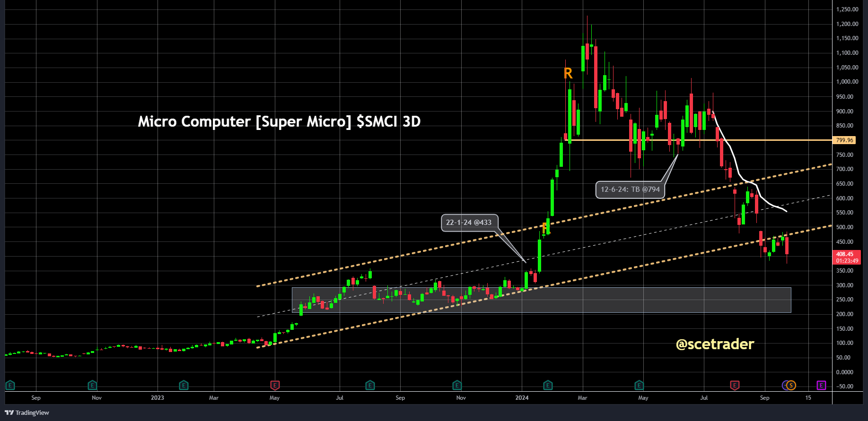This screenshot has height=421, width=868.
Task: Select the chart title text mentioning $SMCI 3D
Action: [279, 121]
